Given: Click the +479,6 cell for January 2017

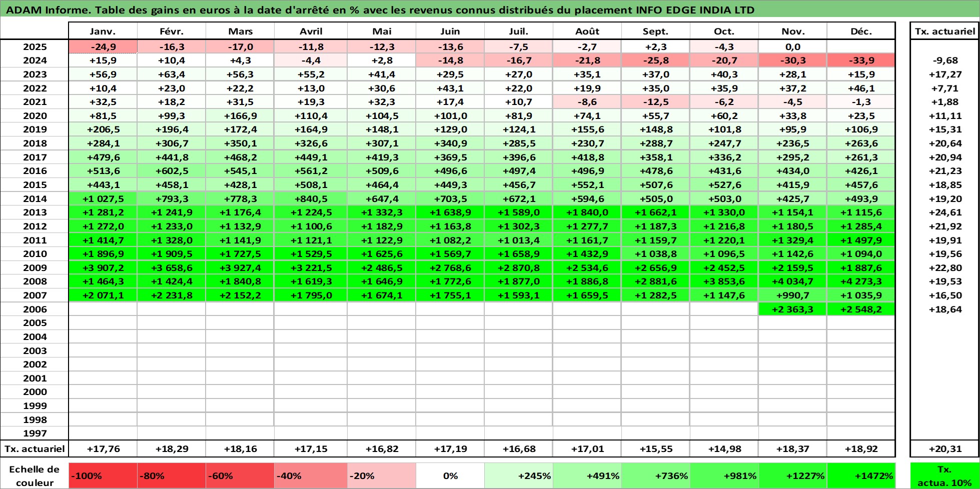Looking at the screenshot, I should tap(103, 157).
